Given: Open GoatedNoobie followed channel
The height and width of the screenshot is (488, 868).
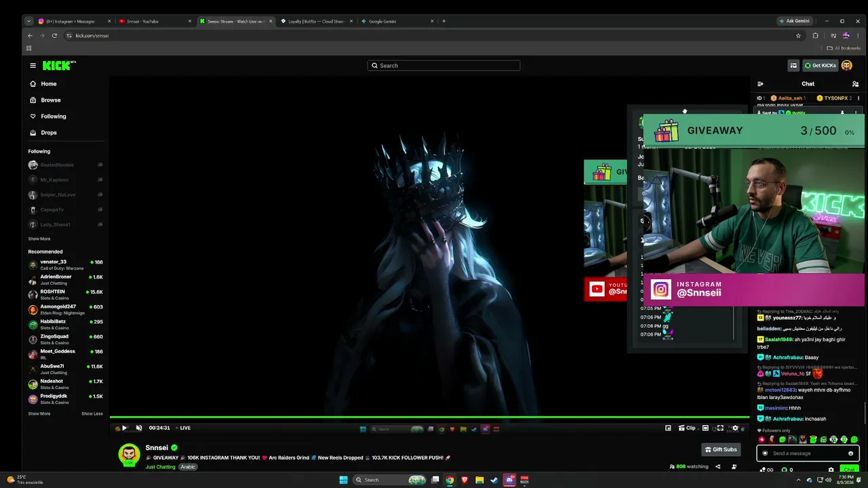Looking at the screenshot, I should (65, 165).
